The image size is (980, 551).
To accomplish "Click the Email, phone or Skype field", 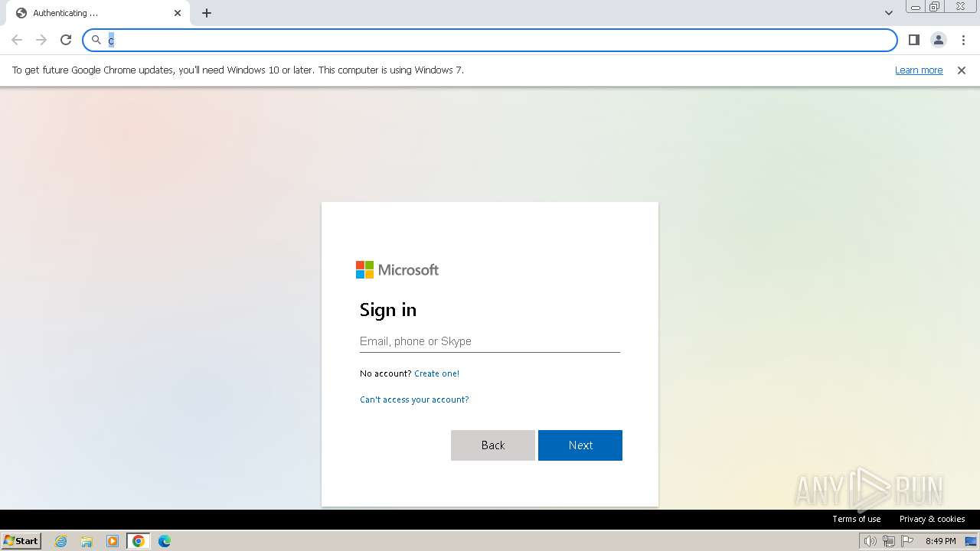I will click(x=490, y=341).
